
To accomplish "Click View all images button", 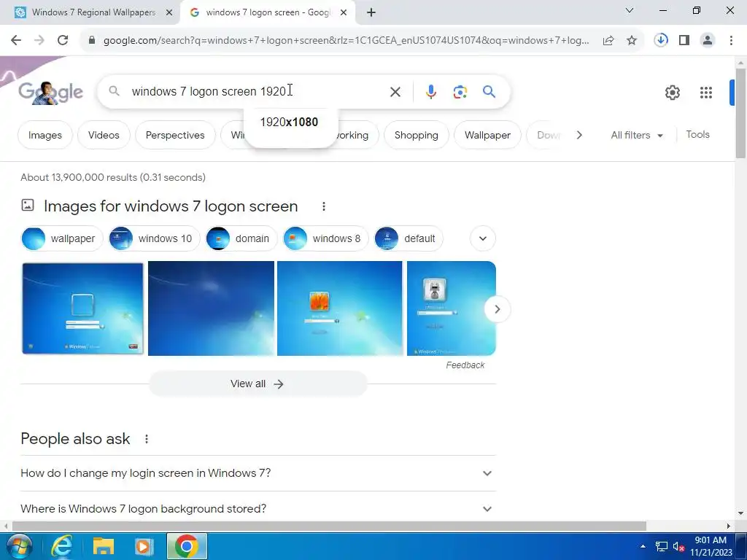I will (258, 384).
